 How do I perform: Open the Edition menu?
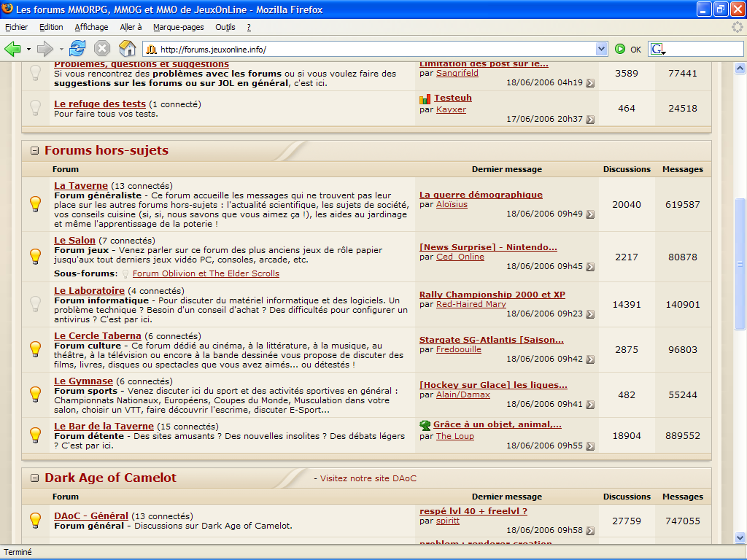(x=51, y=27)
